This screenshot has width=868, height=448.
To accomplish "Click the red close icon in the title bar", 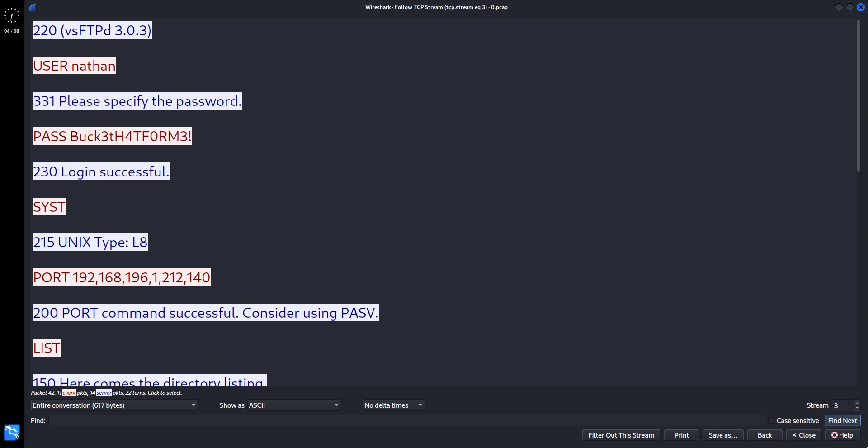I will tap(862, 7).
